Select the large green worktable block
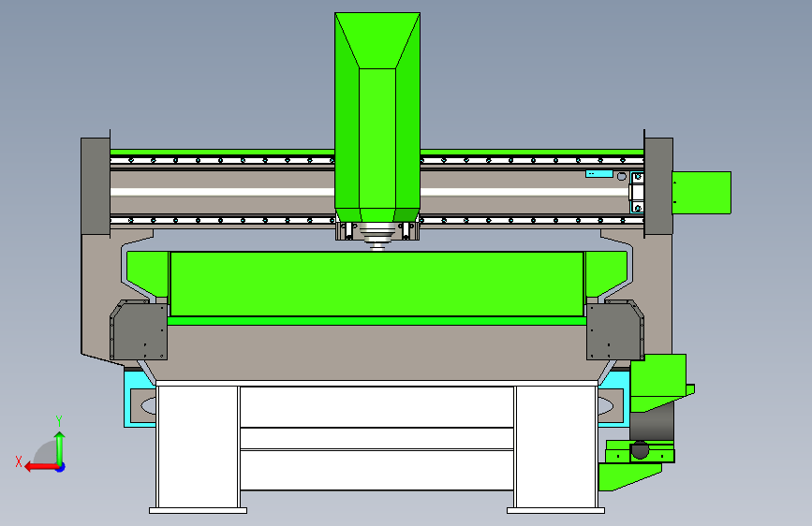Viewport: 812px width, 526px height. (x=377, y=284)
